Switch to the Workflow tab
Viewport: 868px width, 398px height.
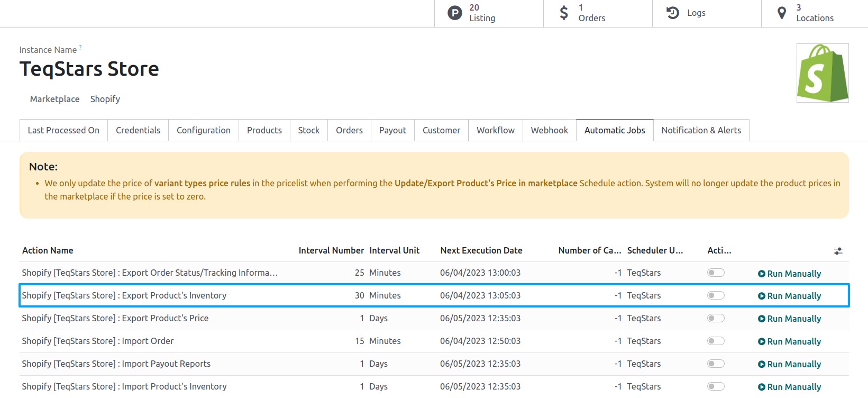click(496, 130)
